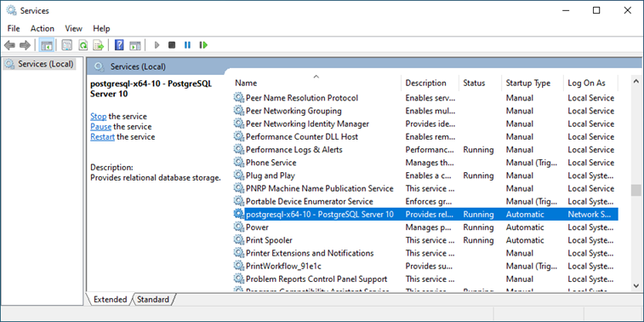Click the Refresh toolbar icon
Screen dimensions: 644x322
point(83,45)
